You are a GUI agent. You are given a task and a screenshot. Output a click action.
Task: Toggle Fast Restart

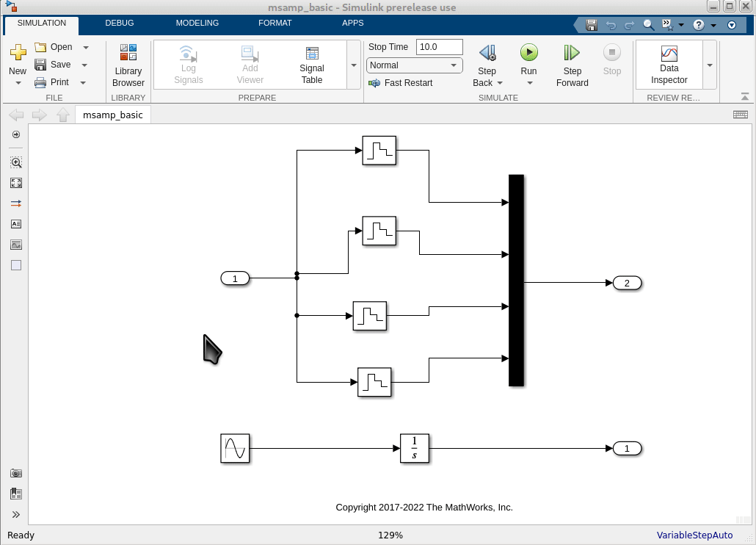tap(401, 83)
